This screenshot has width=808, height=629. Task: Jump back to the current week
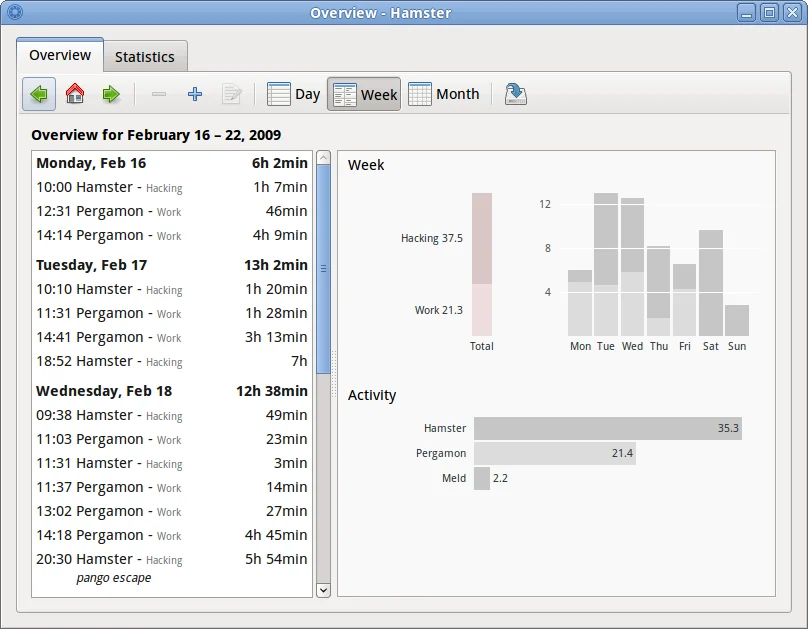tap(75, 94)
